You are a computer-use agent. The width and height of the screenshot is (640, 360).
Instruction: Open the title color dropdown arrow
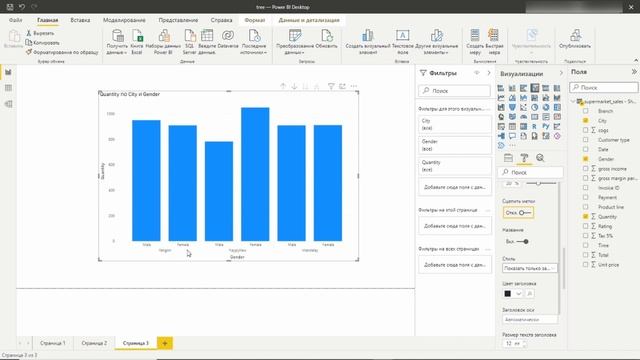tap(518, 293)
